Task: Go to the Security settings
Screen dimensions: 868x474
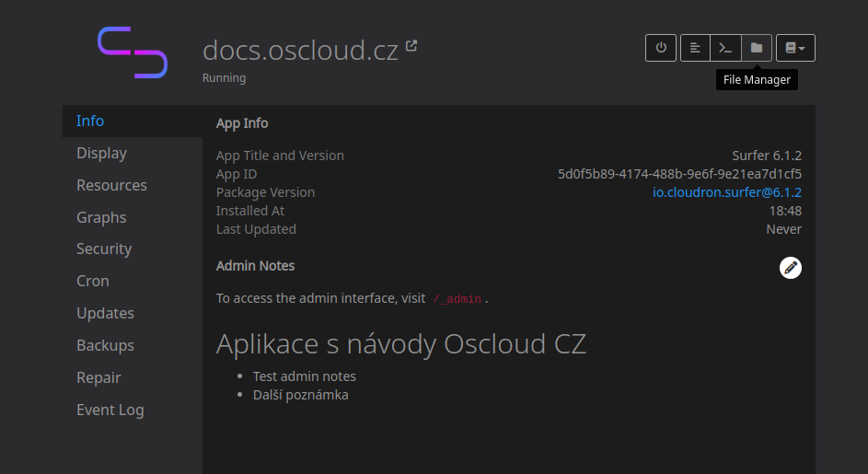Action: pyautogui.click(x=104, y=249)
